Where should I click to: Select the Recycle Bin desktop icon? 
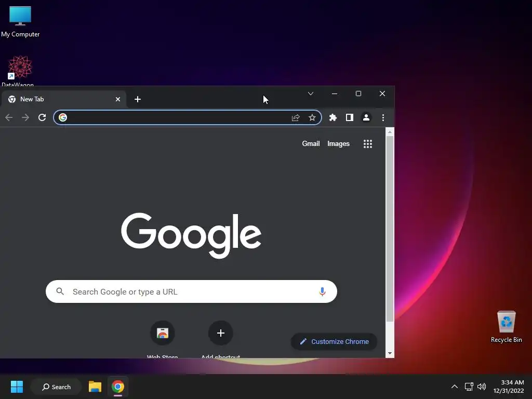[506, 327]
